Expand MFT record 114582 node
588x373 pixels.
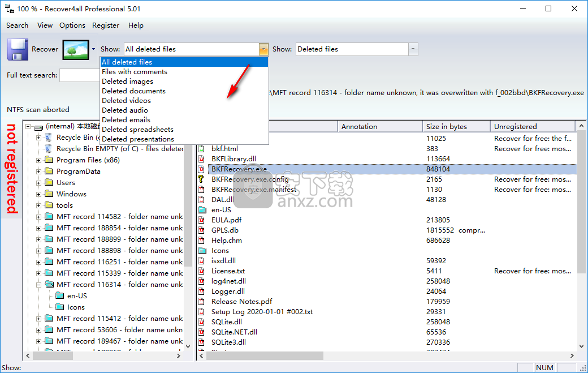click(38, 217)
